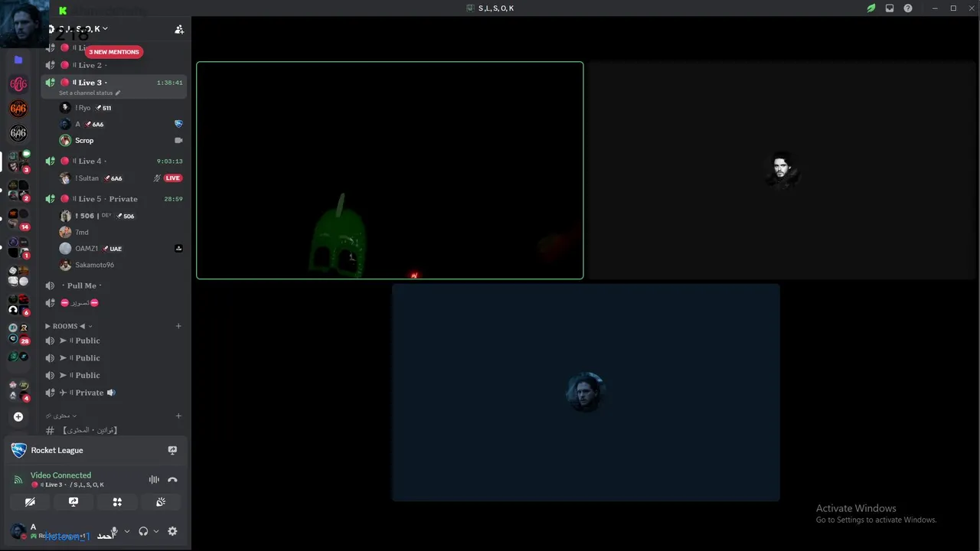Open the server folder icon at top
980x551 pixels.
coord(18,60)
